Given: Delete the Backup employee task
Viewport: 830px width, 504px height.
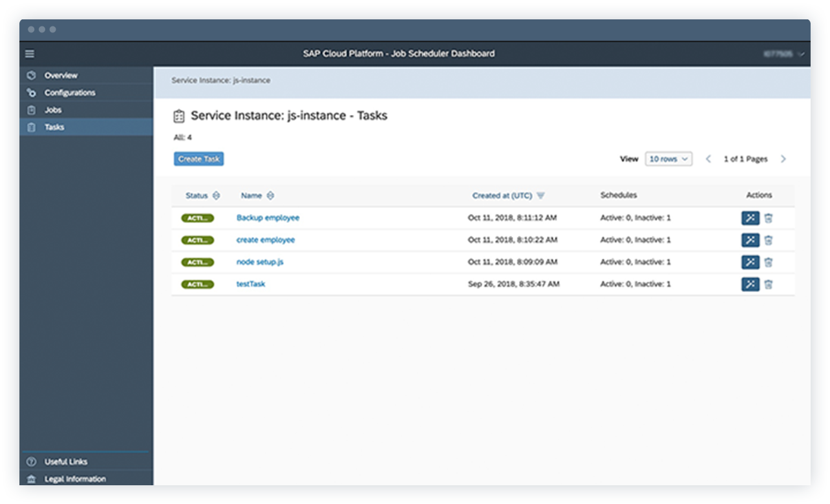Looking at the screenshot, I should click(768, 218).
